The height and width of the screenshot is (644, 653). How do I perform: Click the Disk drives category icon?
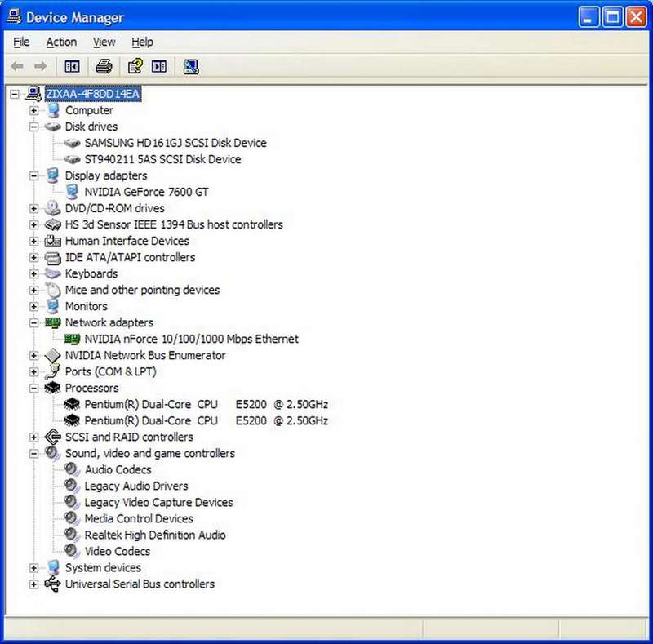coord(52,127)
